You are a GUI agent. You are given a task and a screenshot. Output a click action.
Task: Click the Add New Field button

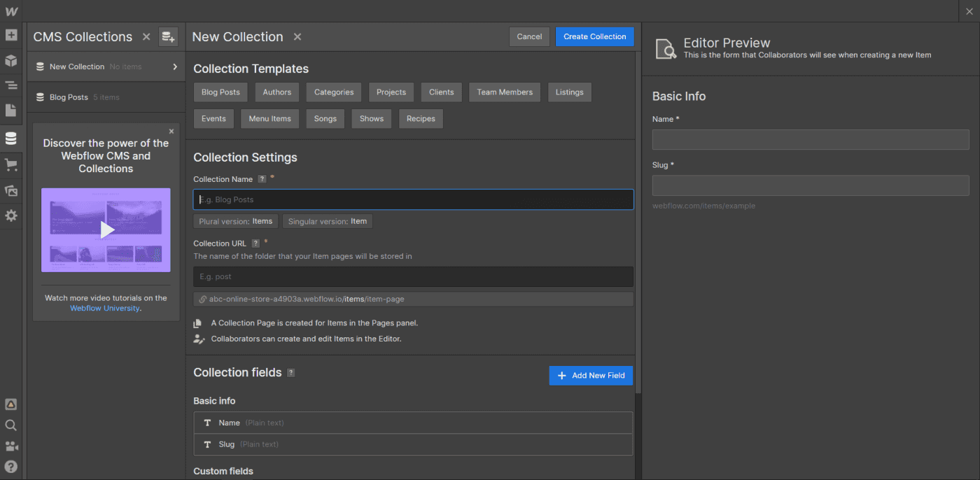click(x=591, y=376)
